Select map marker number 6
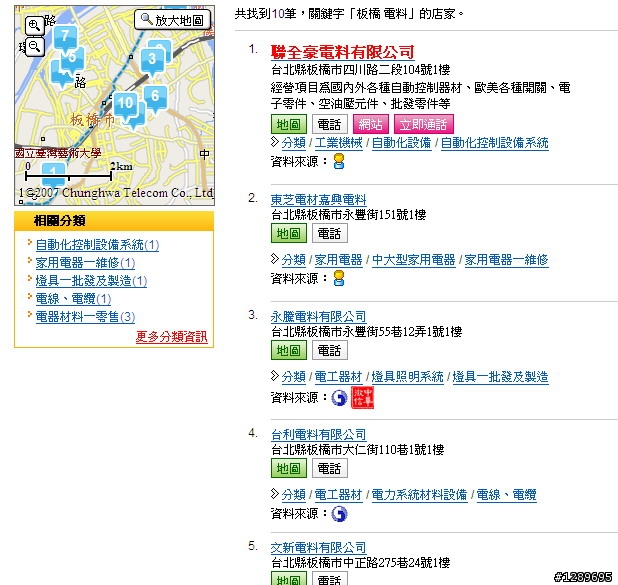 (x=155, y=98)
